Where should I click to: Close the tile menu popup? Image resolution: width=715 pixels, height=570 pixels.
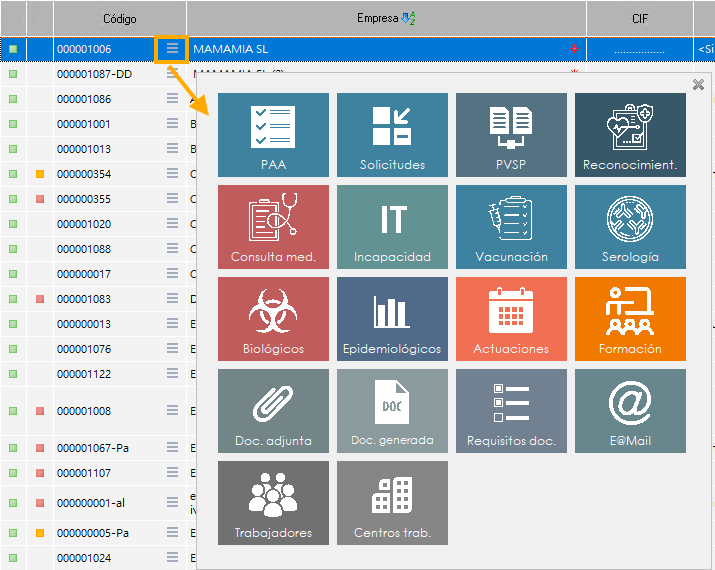698,85
